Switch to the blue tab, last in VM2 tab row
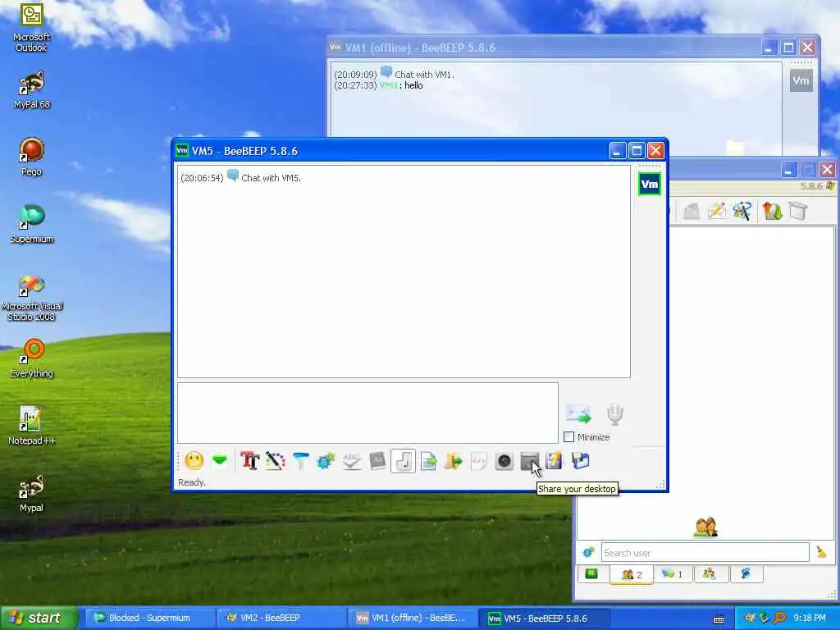Image resolution: width=840 pixels, height=630 pixels. (x=746, y=574)
